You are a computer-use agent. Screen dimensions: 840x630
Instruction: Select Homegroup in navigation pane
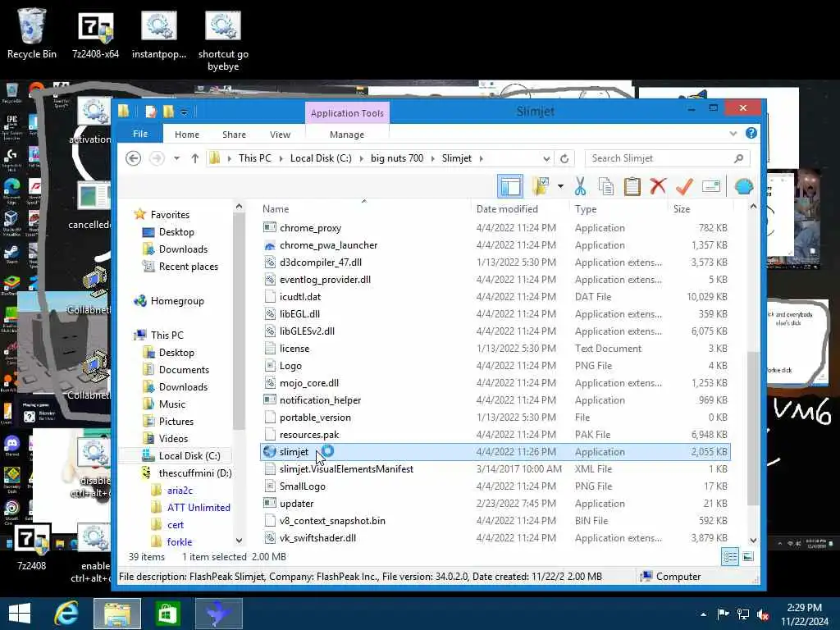pyautogui.click(x=177, y=301)
